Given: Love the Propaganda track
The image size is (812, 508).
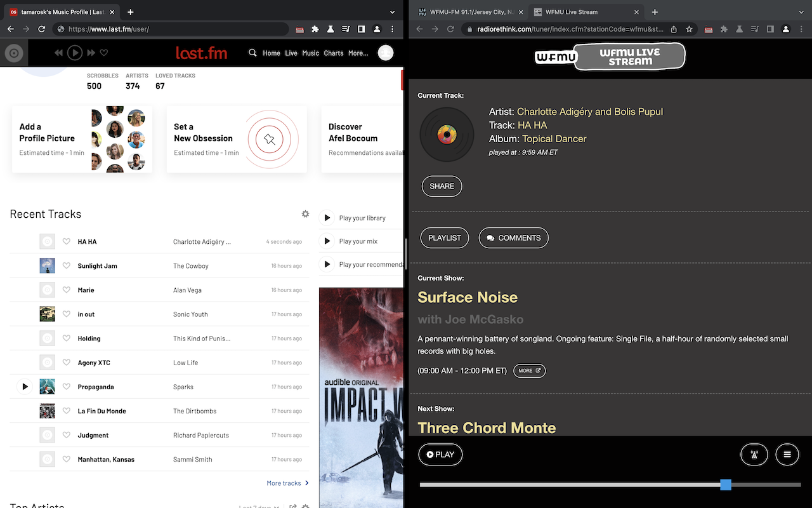Looking at the screenshot, I should pyautogui.click(x=66, y=387).
